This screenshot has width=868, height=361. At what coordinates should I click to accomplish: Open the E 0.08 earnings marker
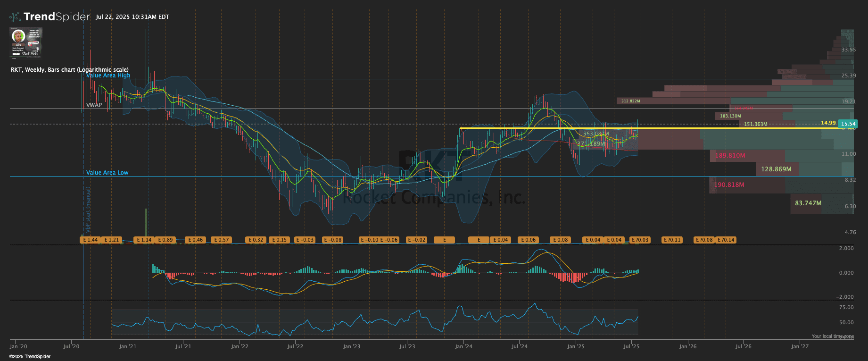pos(560,240)
